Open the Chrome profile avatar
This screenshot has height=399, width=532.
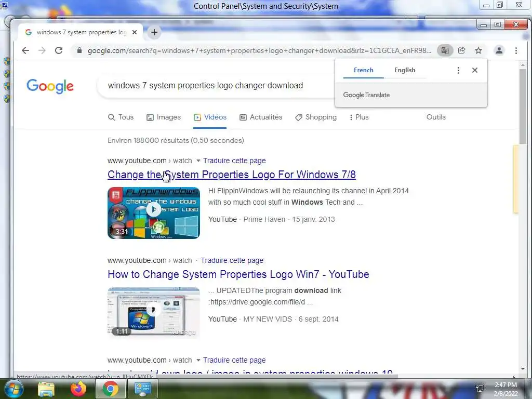tap(499, 50)
